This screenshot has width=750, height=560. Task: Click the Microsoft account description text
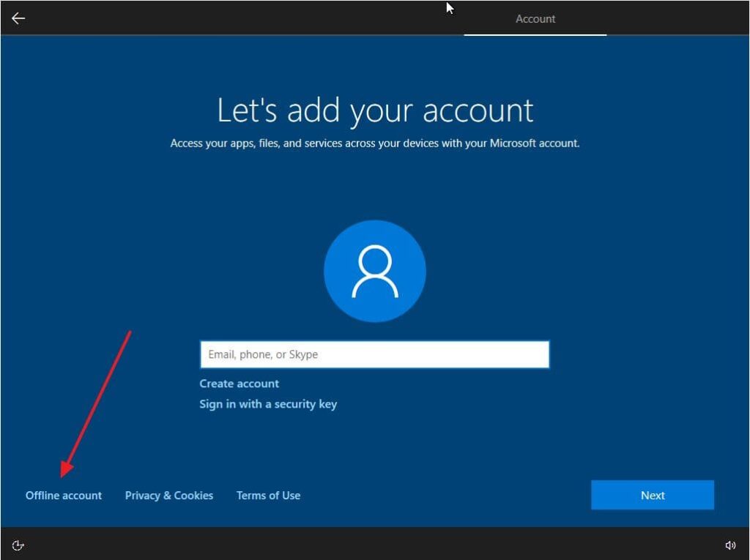(374, 143)
